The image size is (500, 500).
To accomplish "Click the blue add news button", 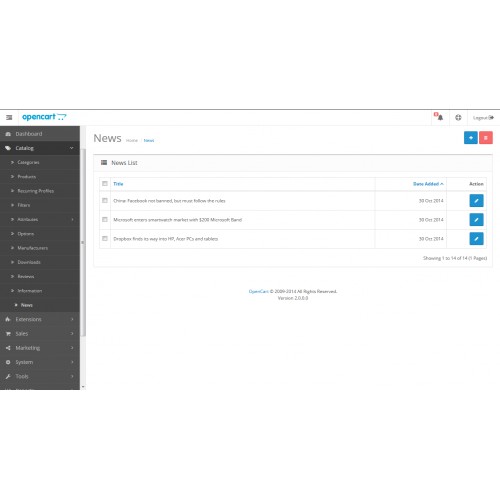I will click(x=471, y=138).
